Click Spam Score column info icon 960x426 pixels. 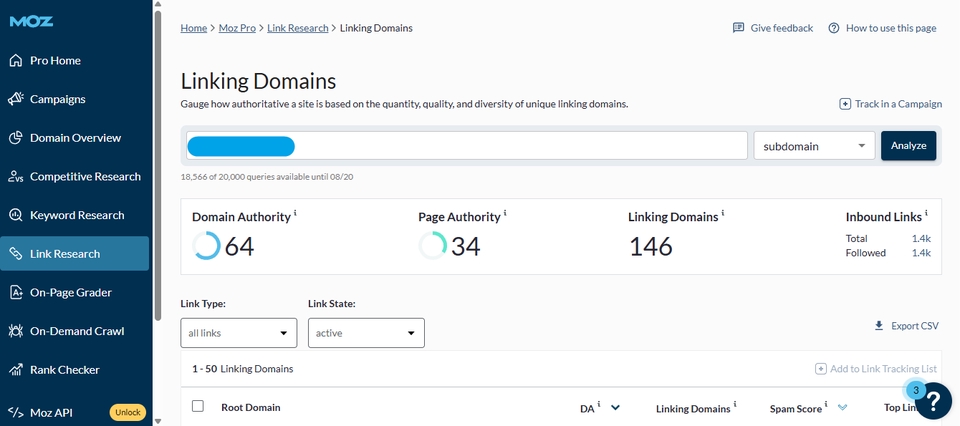[x=827, y=405]
